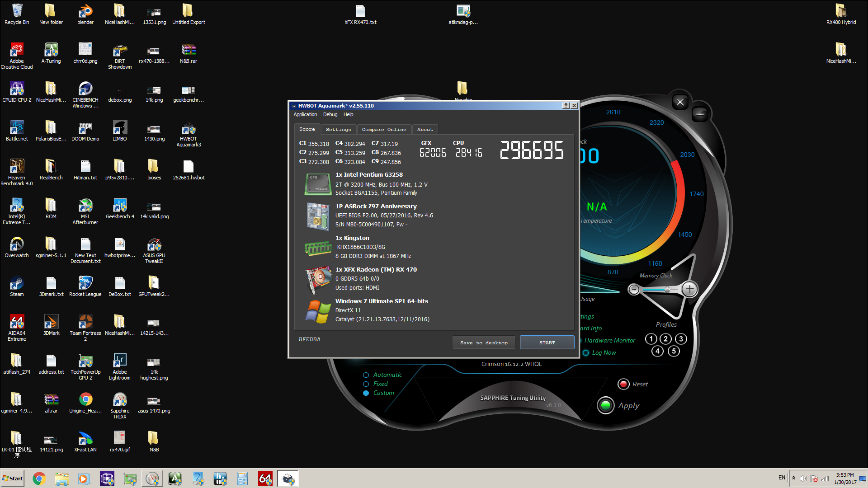This screenshot has width=868, height=488.
Task: Open MSI Afterburner desktop shortcut
Action: coord(85,211)
